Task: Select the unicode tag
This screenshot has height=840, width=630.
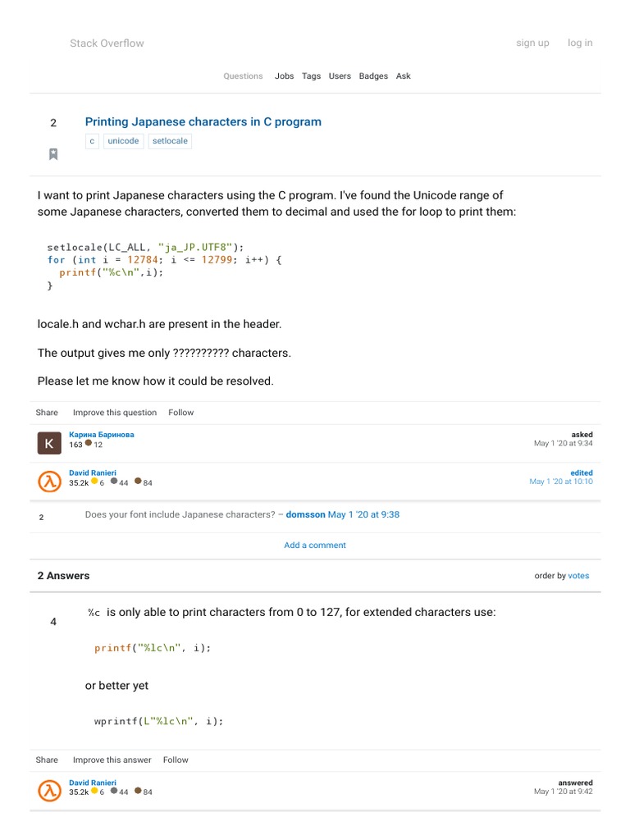Action: (123, 141)
